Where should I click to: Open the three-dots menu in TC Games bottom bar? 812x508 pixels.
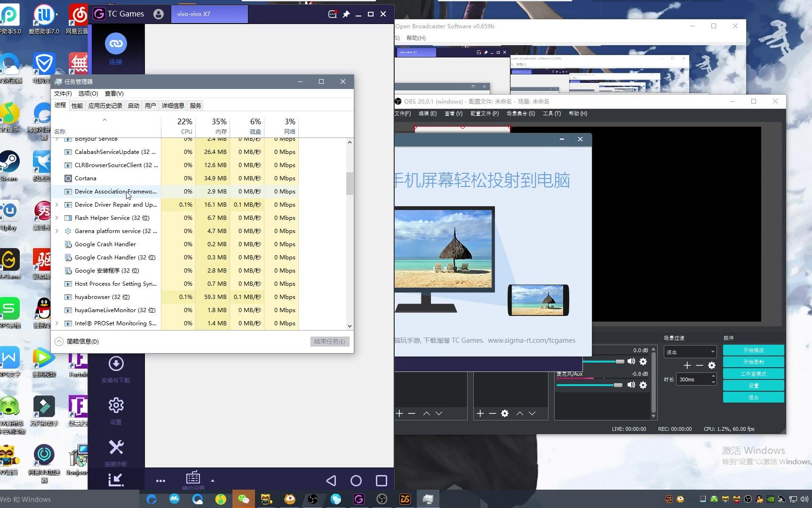click(x=160, y=481)
